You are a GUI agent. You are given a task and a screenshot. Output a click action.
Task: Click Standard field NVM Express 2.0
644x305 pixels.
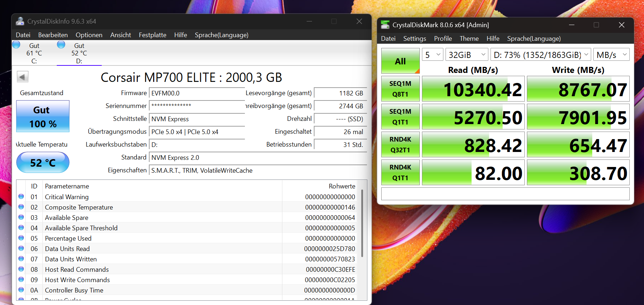(x=258, y=158)
